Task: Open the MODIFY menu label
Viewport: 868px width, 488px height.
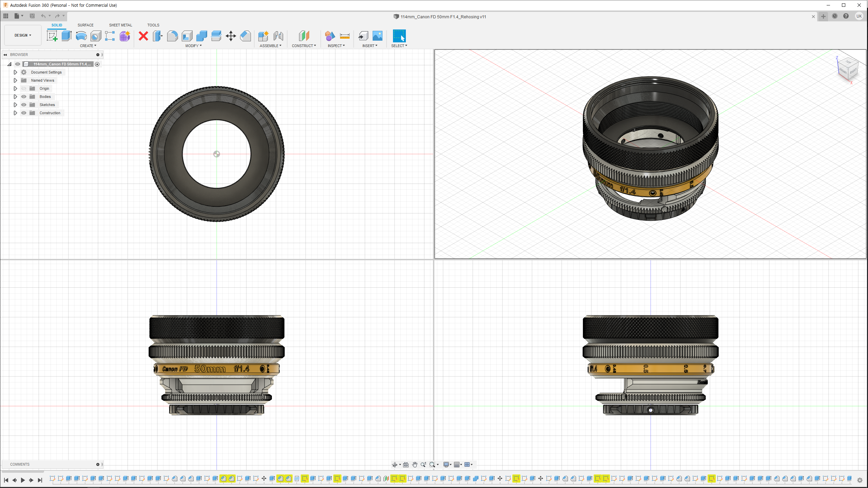Action: tap(193, 46)
